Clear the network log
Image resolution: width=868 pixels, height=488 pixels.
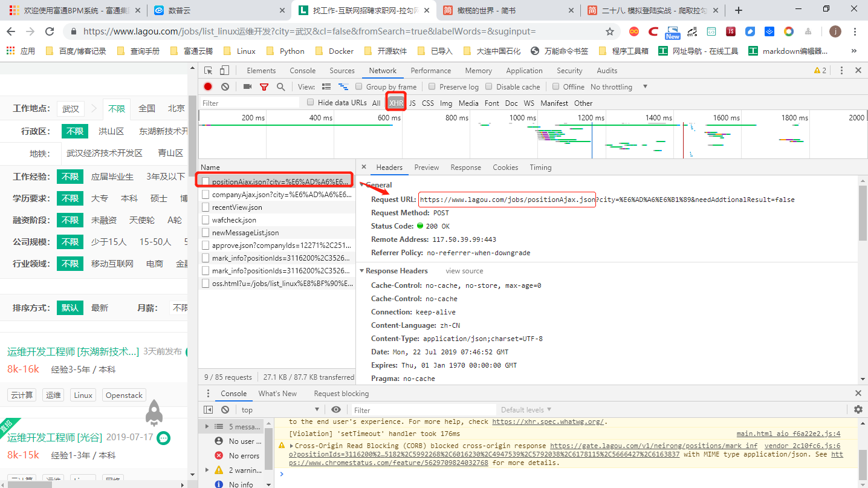click(x=225, y=87)
